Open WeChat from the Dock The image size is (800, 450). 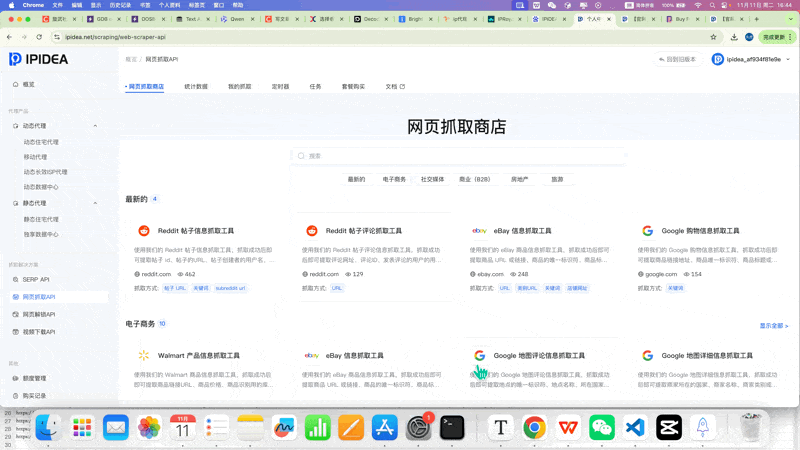point(601,428)
